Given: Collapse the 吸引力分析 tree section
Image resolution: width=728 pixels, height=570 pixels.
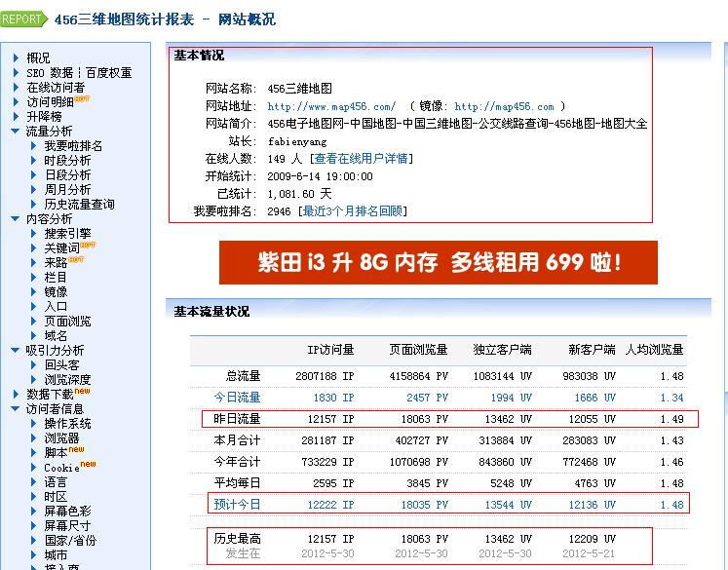Looking at the screenshot, I should [x=16, y=351].
